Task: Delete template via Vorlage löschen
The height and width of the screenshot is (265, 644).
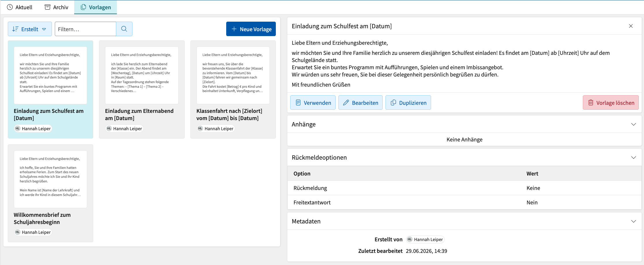Action: click(x=611, y=102)
